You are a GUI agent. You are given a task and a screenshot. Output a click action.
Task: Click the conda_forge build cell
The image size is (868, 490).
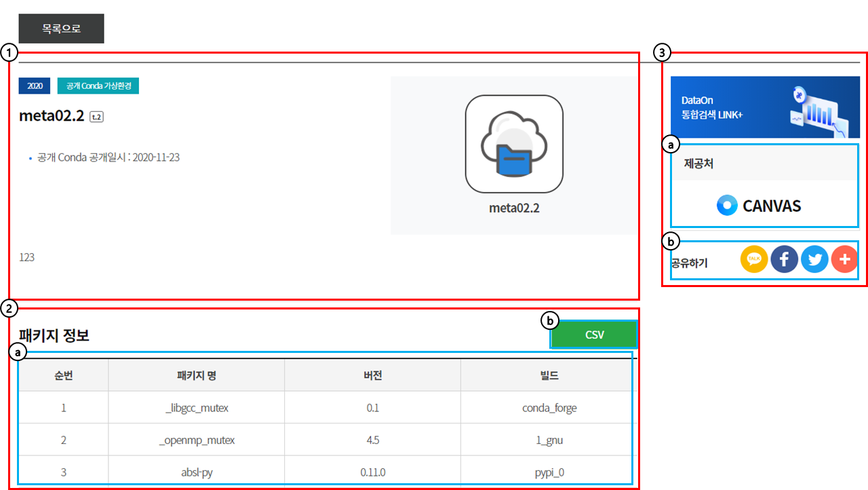click(549, 408)
